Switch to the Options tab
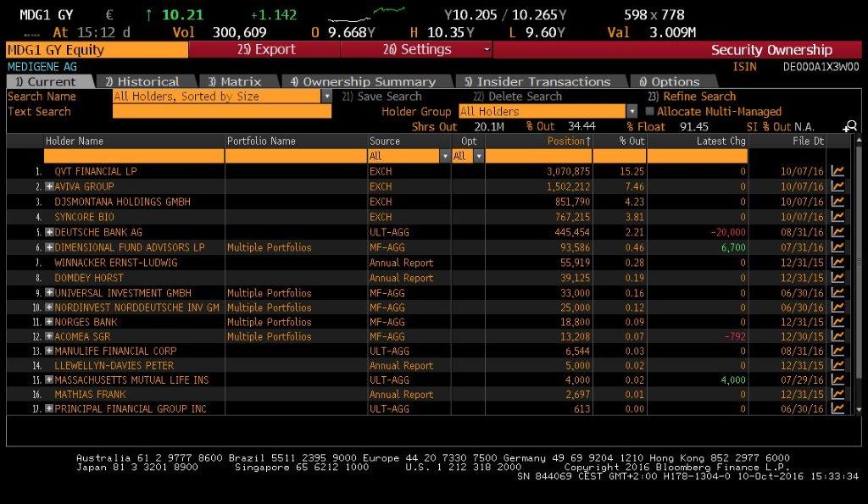Screen dimensions: 868x504 674,81
